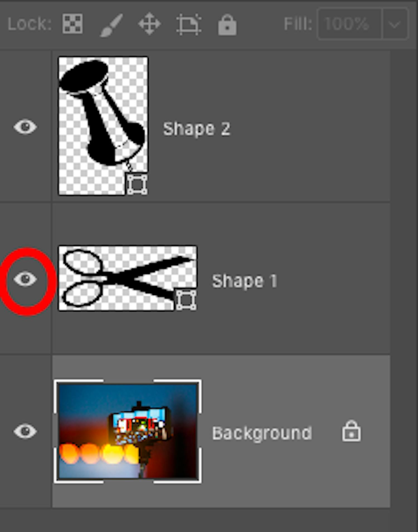Hide the Background layer
The height and width of the screenshot is (532, 418).
[x=26, y=431]
